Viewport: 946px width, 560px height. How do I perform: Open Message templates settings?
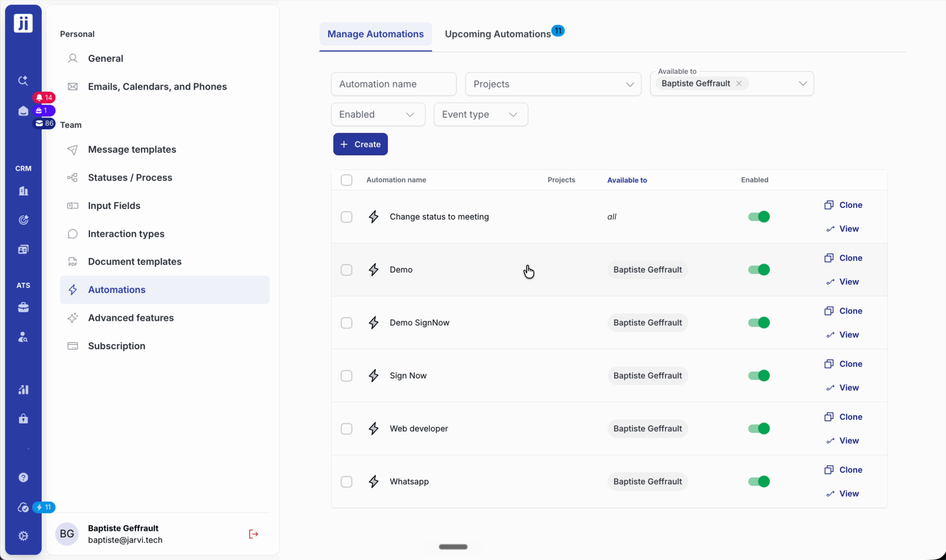(x=165, y=150)
